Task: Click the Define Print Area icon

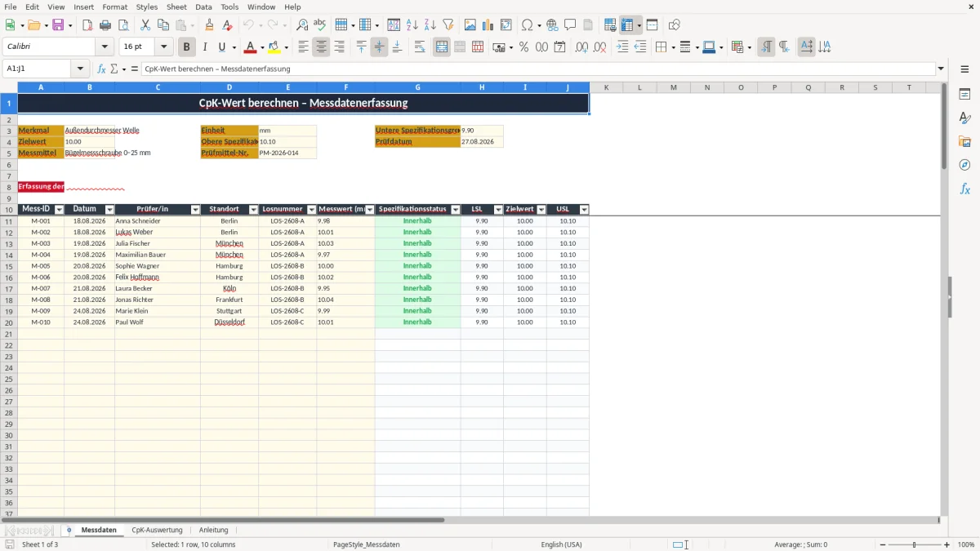Action: point(609,25)
